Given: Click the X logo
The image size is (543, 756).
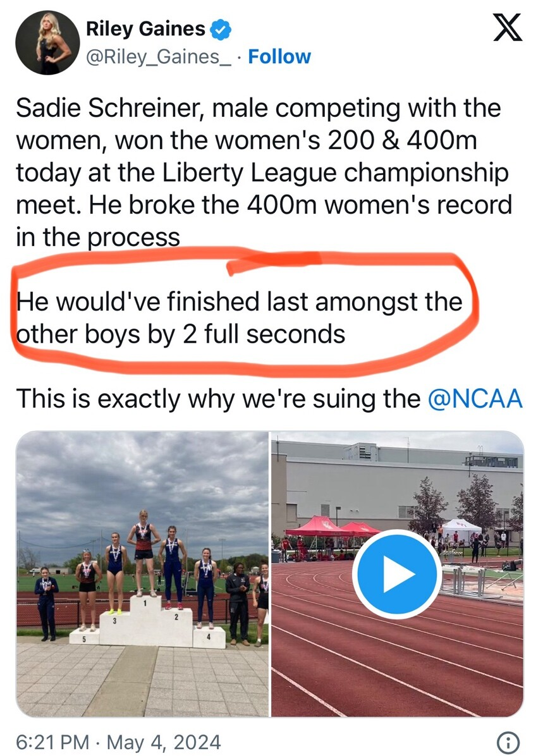Looking at the screenshot, I should [x=507, y=30].
